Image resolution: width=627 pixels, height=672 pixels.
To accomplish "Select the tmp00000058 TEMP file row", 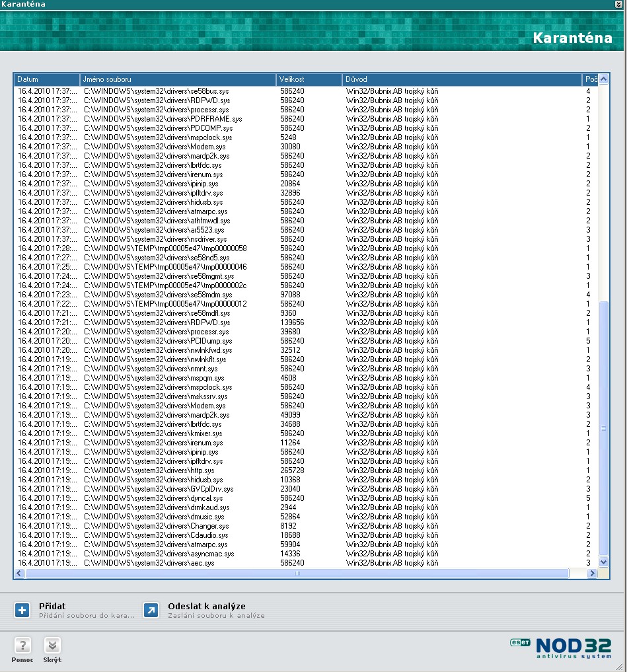I will tap(165, 248).
